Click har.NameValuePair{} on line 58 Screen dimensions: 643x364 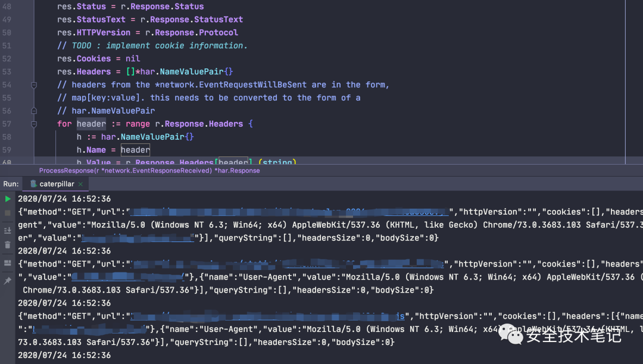pos(147,137)
